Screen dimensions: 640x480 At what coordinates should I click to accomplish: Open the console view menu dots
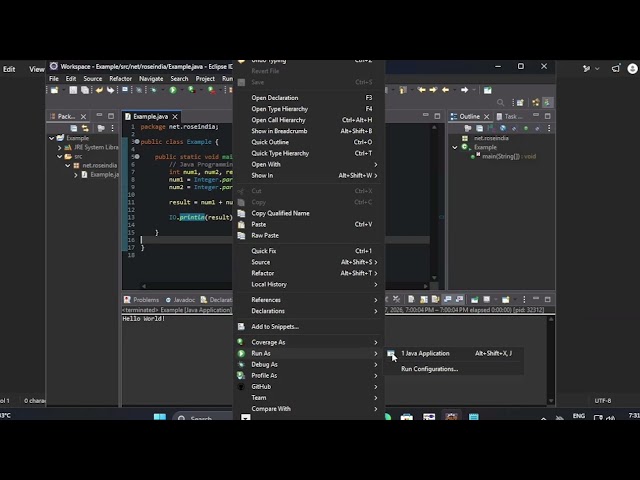tap(524, 300)
